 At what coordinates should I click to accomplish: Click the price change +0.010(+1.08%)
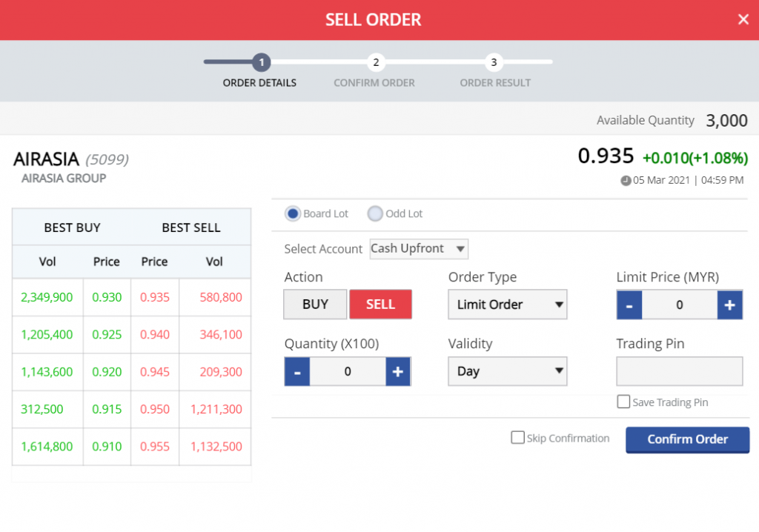pos(695,158)
